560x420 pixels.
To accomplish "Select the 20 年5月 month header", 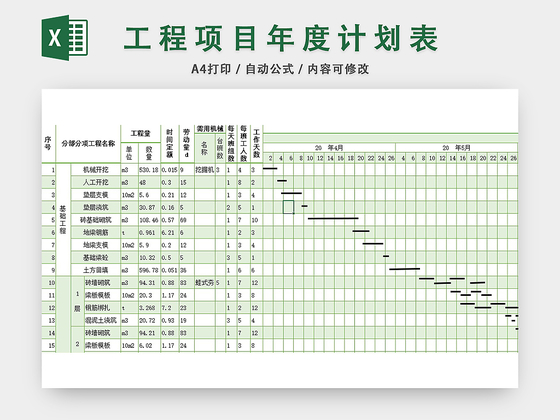I will 456,148.
